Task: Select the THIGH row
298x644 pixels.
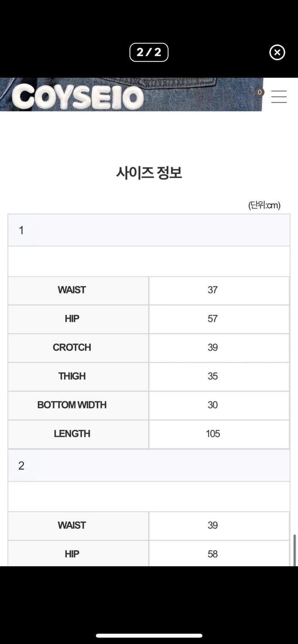Action: click(72, 377)
